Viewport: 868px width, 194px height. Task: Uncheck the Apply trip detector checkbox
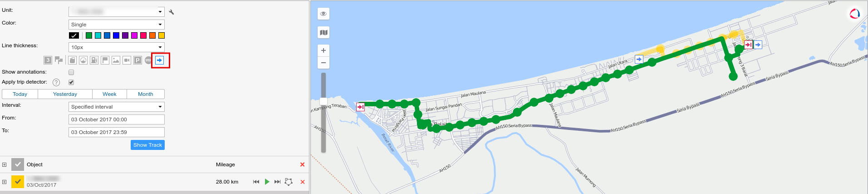(x=71, y=82)
